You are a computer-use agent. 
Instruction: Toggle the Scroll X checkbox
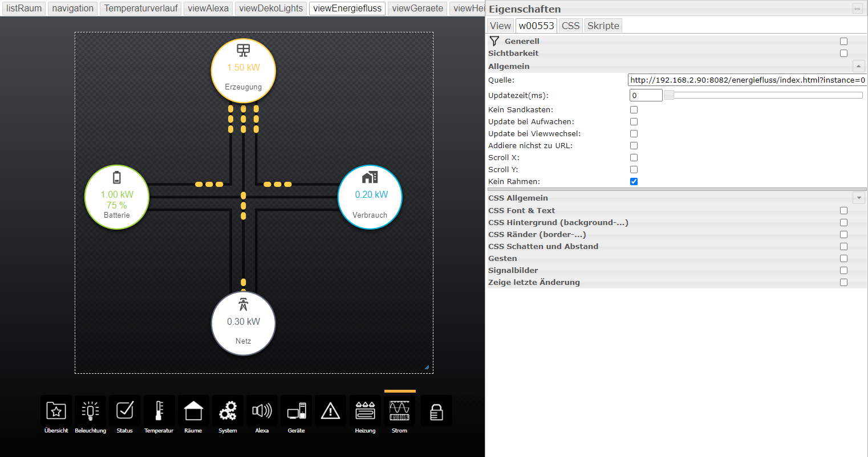[634, 157]
